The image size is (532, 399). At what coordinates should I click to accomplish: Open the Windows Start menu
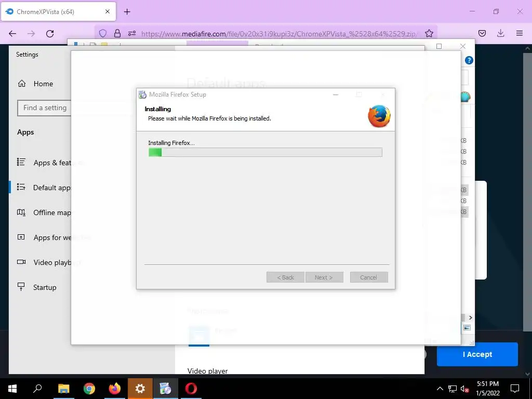click(x=12, y=389)
